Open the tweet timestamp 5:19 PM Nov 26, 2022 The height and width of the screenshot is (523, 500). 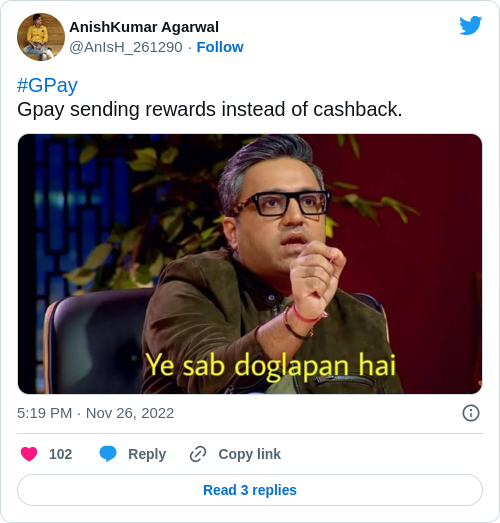point(95,413)
